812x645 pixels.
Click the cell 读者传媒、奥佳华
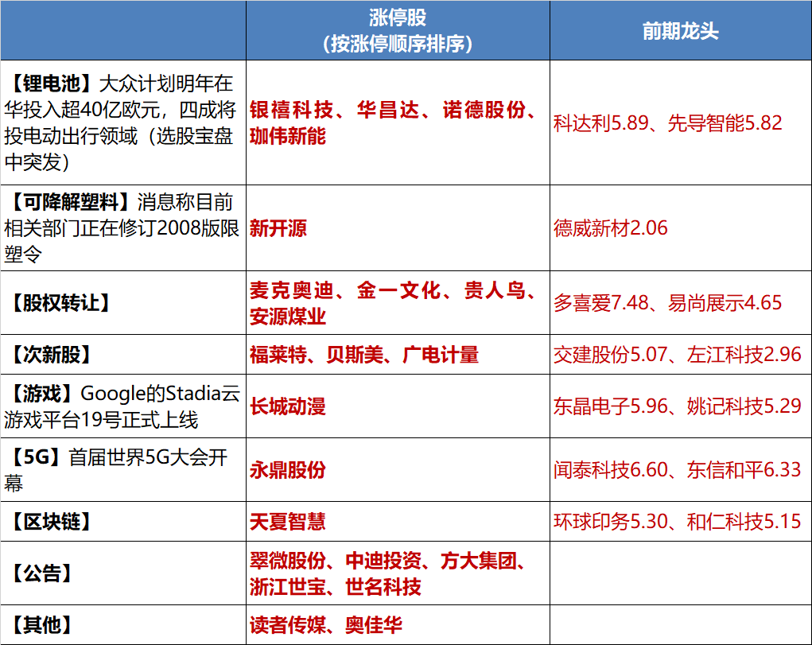click(398, 625)
